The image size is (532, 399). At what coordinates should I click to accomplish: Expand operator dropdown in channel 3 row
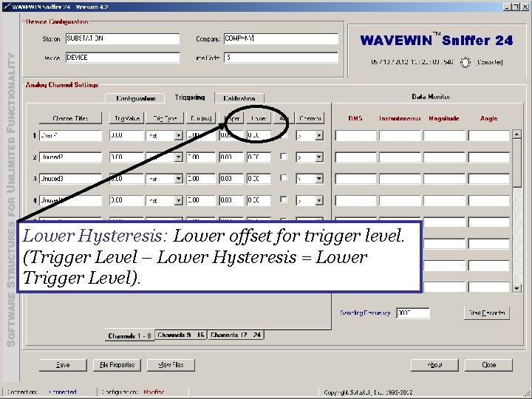(319, 179)
